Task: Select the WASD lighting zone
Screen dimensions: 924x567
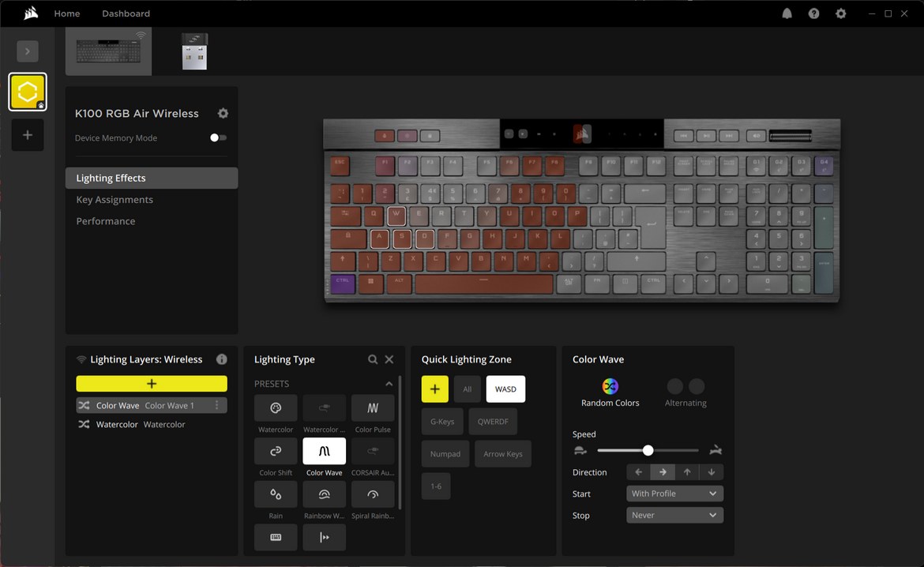Action: 505,389
